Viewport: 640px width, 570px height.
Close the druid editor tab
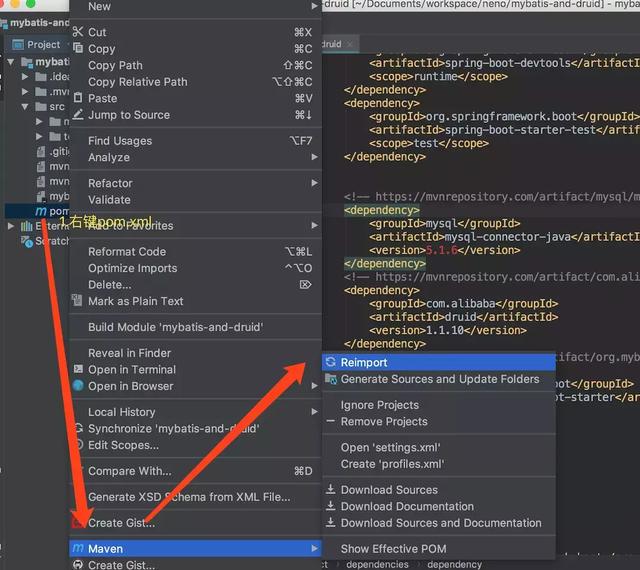350,44
